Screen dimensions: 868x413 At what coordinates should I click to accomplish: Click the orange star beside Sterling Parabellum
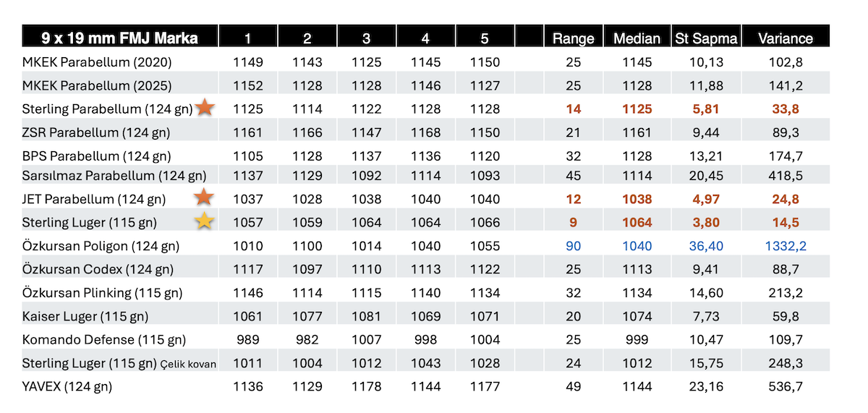click(x=205, y=108)
